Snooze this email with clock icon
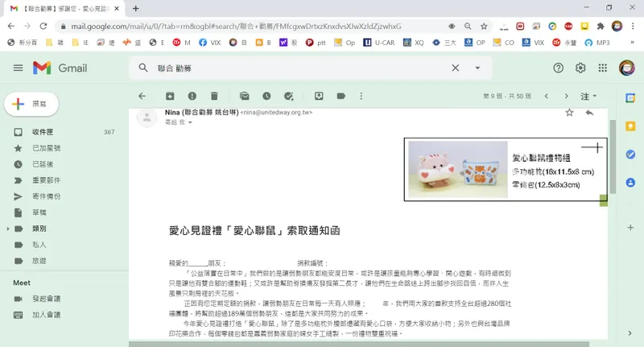Screen dimensions: 644x347 266,96
